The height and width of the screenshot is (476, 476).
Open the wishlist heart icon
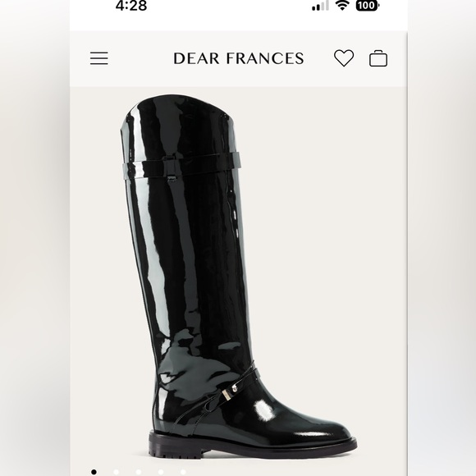coord(344,58)
